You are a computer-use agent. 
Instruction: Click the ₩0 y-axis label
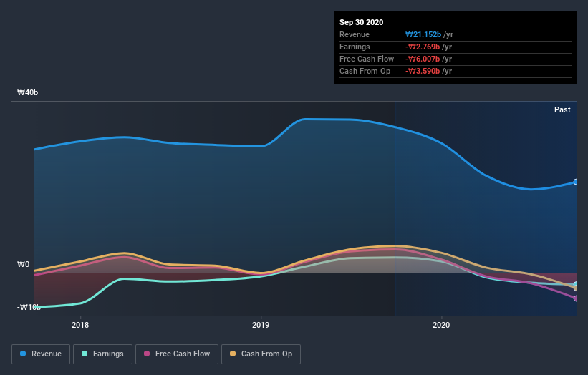tap(23, 265)
